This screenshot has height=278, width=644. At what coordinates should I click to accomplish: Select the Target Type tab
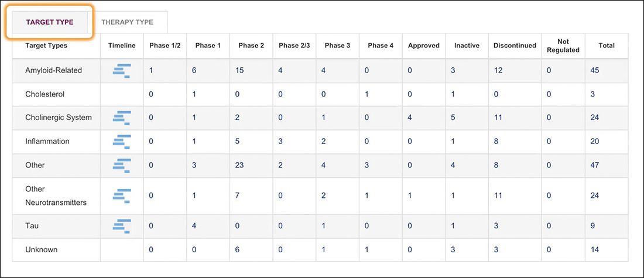pos(50,22)
